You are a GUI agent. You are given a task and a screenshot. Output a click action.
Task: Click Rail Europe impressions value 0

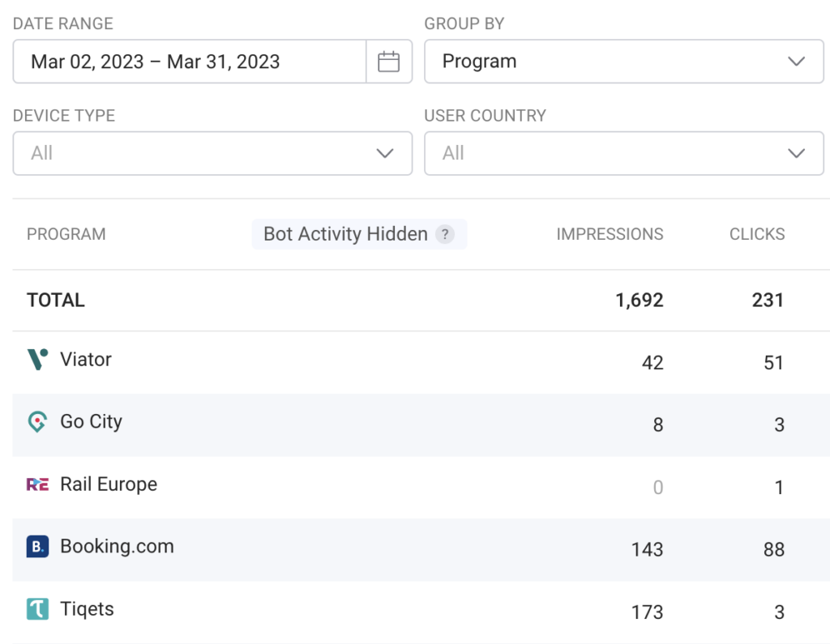point(658,487)
